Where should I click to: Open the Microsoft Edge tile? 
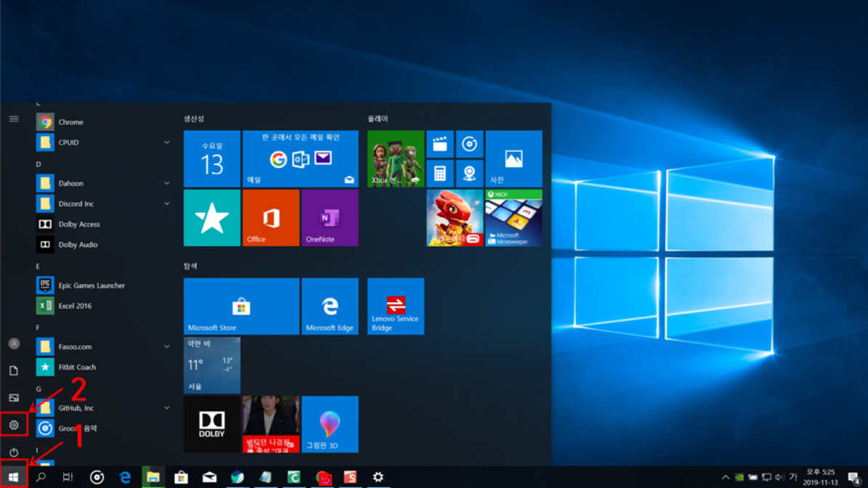point(330,306)
